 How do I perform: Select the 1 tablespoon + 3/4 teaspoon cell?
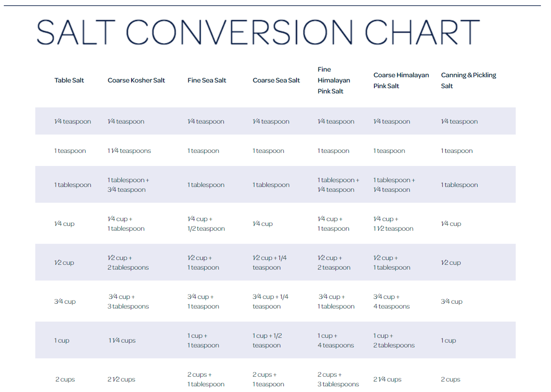click(x=128, y=185)
